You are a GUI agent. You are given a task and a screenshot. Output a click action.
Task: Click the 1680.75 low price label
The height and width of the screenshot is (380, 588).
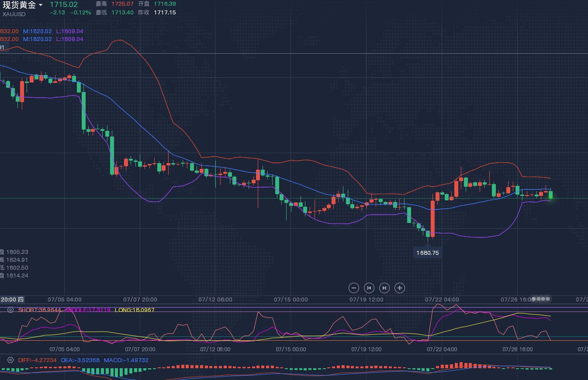pos(428,253)
